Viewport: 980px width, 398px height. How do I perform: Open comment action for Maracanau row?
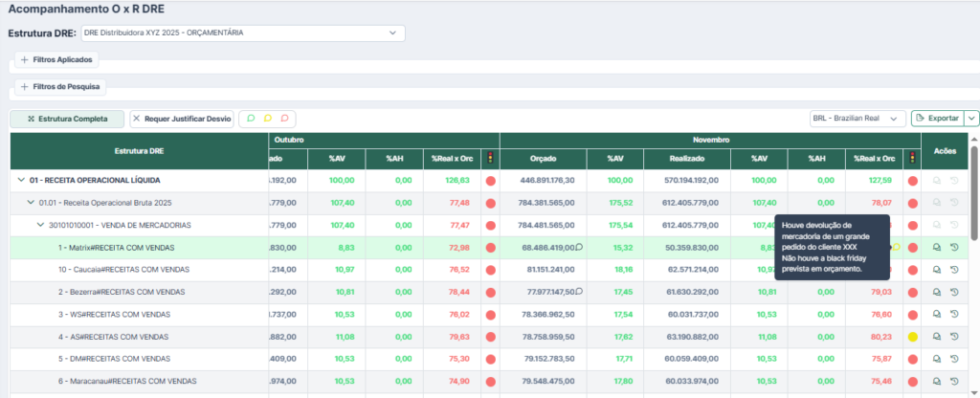tap(937, 381)
